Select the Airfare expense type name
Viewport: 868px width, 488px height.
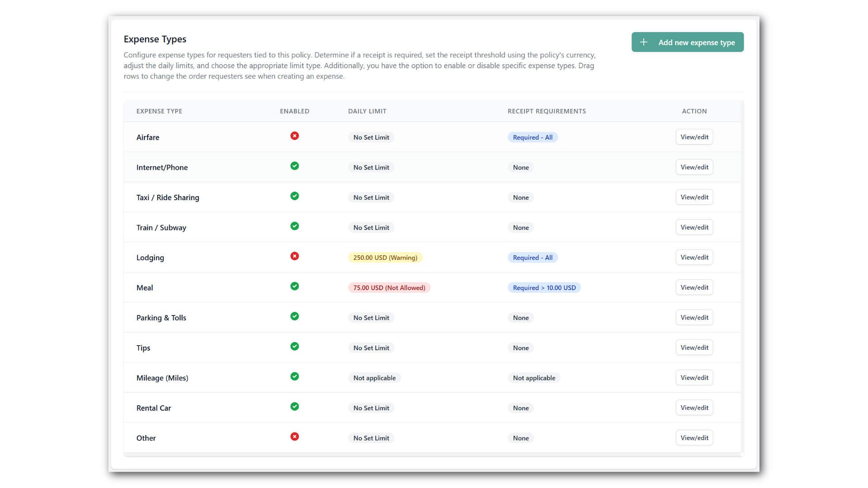(x=148, y=137)
